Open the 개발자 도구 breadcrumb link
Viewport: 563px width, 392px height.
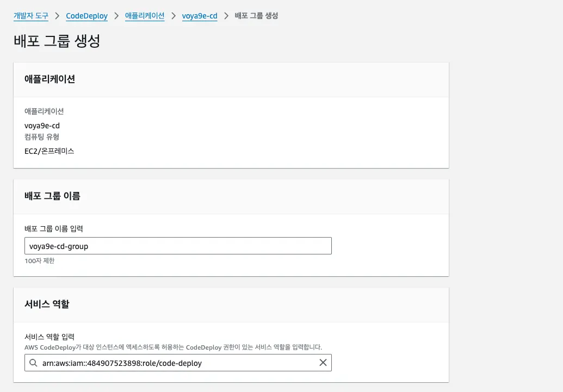pos(31,16)
